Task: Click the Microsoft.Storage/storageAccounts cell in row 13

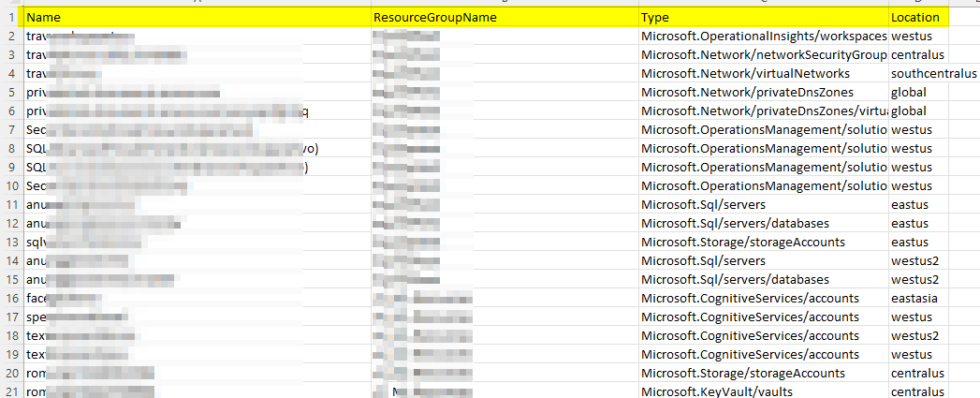Action: (763, 242)
